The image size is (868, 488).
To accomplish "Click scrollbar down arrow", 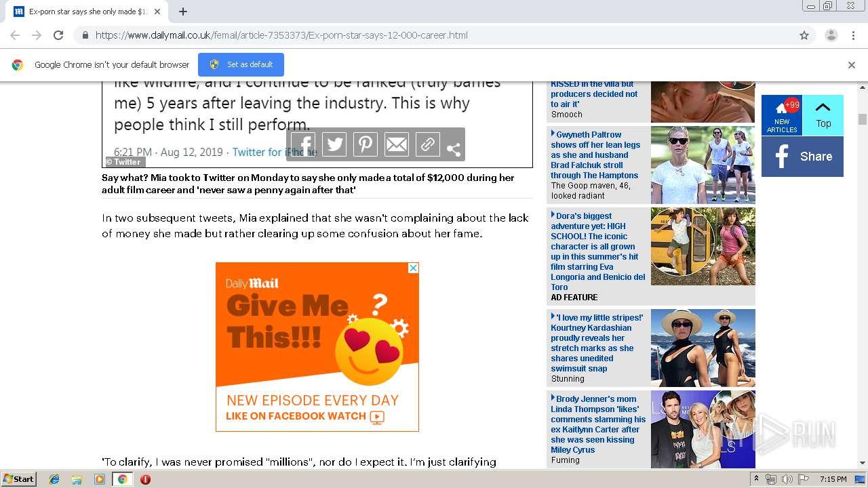I will (863, 463).
